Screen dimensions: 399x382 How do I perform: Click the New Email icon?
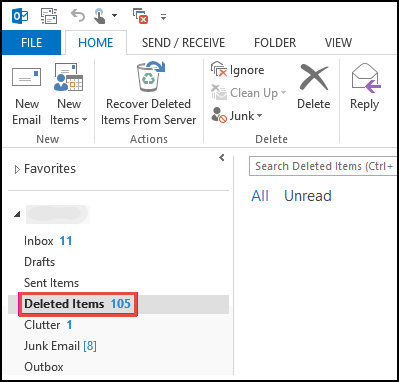(26, 77)
